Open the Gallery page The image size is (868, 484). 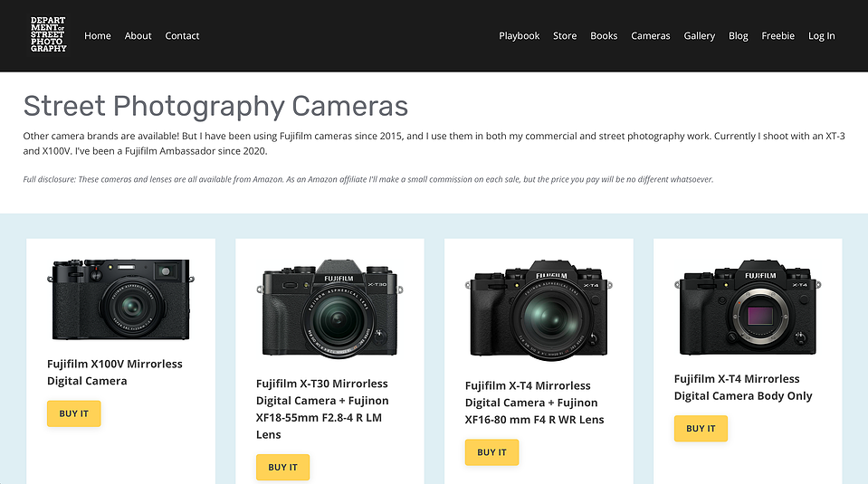coord(699,36)
